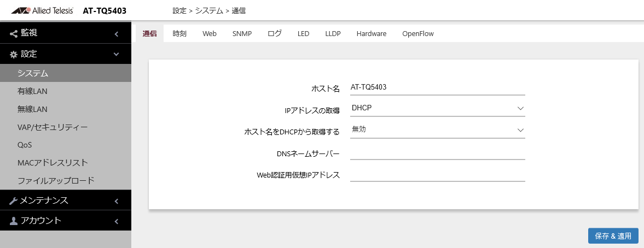Viewport: 644px width, 248px height.
Task: Open the ホスト名をDHCPから取得する dropdown
Action: [x=437, y=130]
